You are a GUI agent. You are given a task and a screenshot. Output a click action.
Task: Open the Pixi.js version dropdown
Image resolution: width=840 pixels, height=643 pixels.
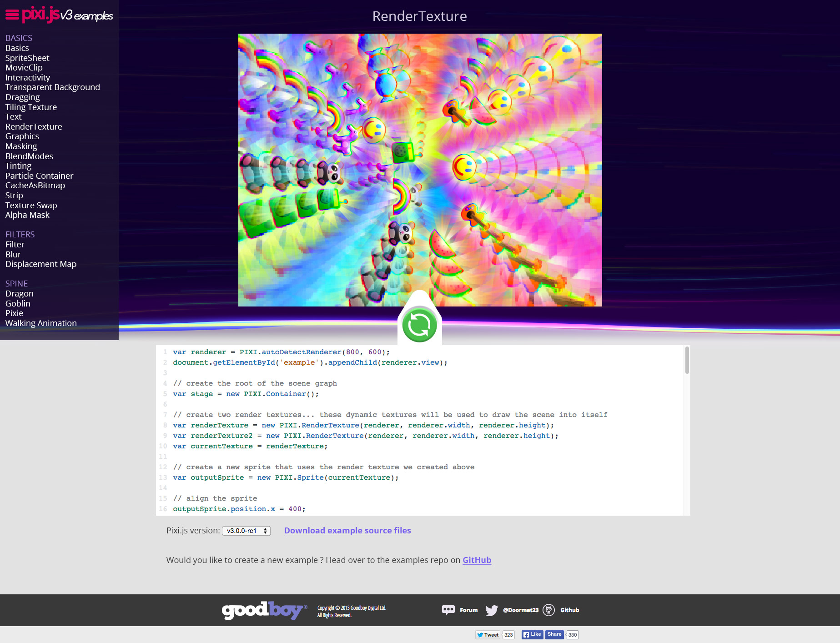pyautogui.click(x=246, y=531)
